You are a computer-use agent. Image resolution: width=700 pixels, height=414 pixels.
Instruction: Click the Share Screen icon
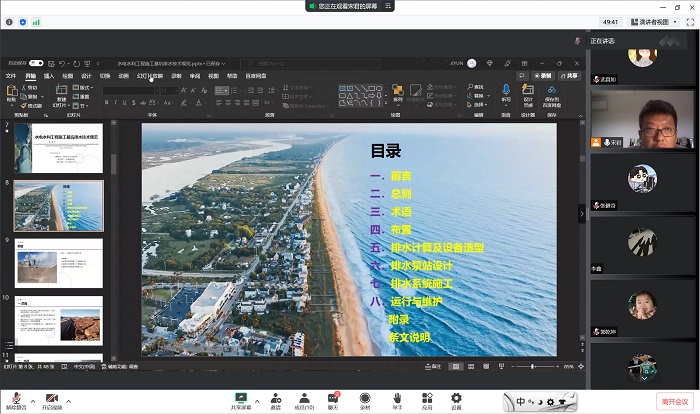pyautogui.click(x=240, y=398)
